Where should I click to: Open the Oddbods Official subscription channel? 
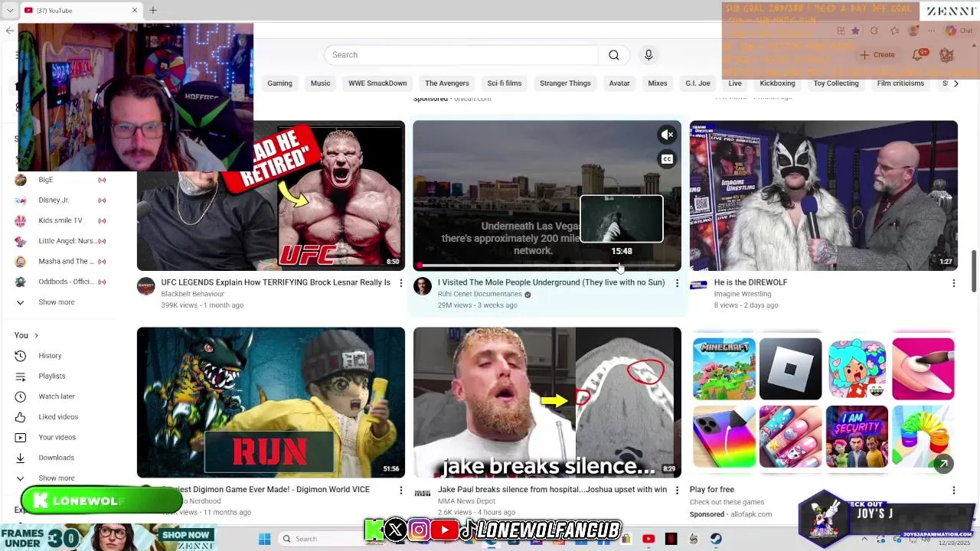coord(61,282)
